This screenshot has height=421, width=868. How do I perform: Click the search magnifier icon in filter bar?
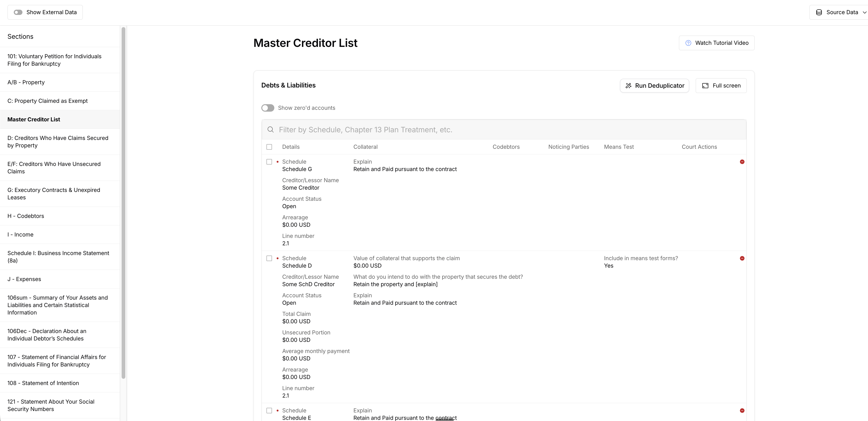pos(271,130)
